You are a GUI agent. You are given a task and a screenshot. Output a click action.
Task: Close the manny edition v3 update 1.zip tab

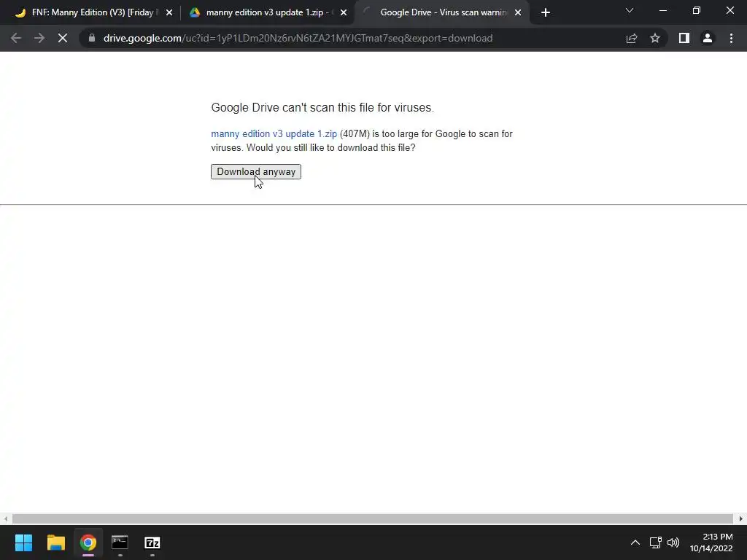pos(344,12)
